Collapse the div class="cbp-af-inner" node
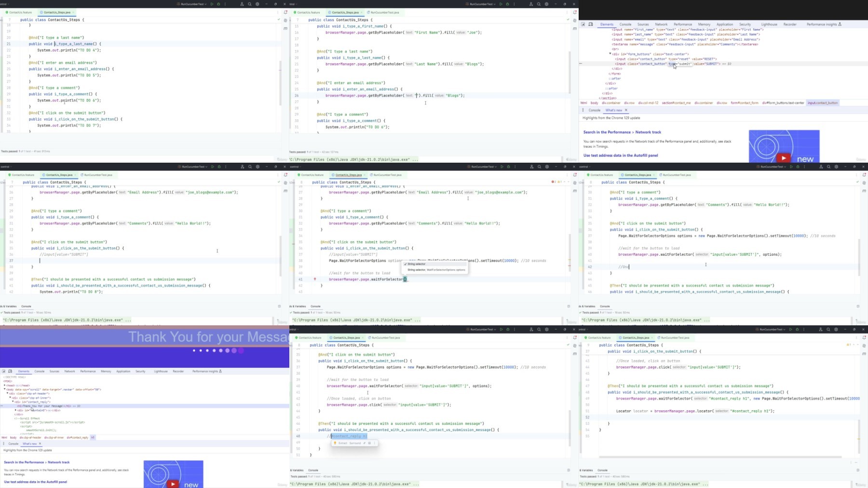The width and height of the screenshot is (868, 488). point(10,397)
